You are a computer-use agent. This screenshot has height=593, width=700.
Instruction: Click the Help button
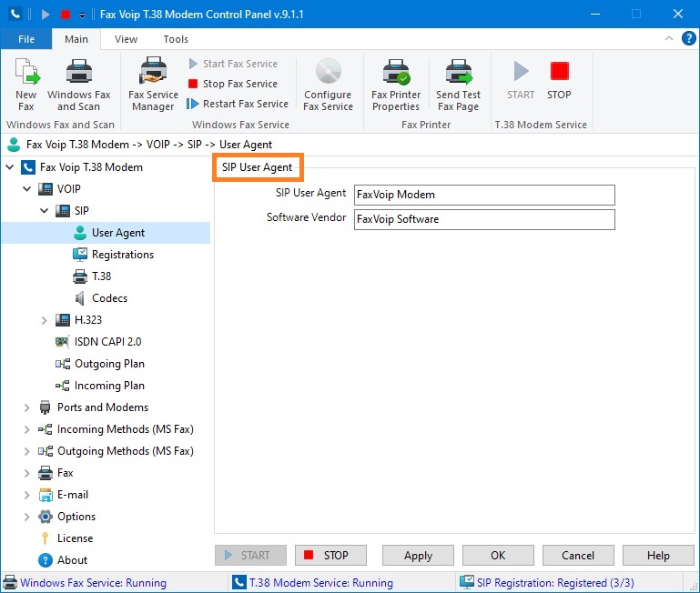coord(658,556)
